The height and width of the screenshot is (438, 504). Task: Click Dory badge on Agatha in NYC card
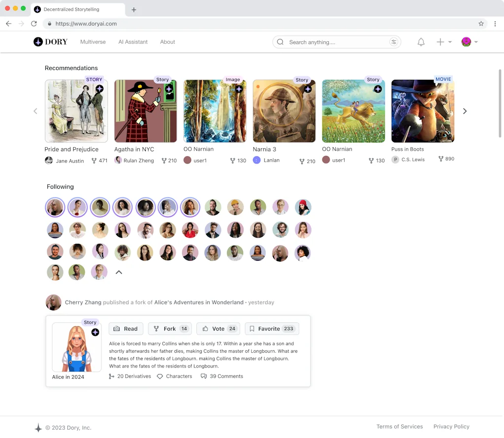click(169, 89)
